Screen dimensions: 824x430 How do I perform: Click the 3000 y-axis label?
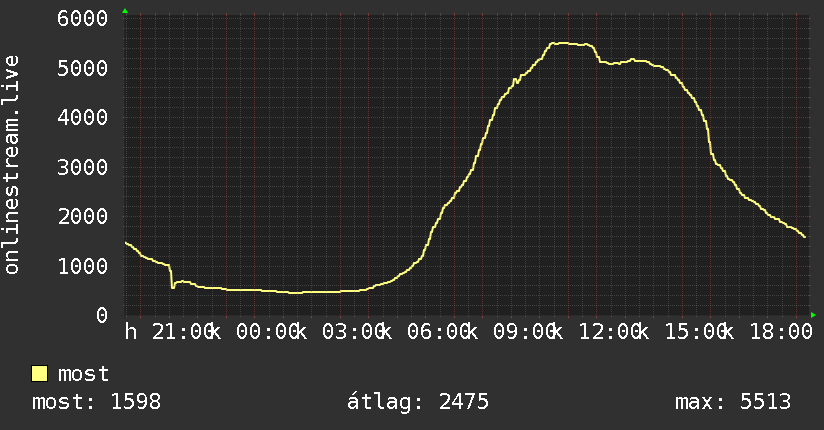pyautogui.click(x=83, y=167)
